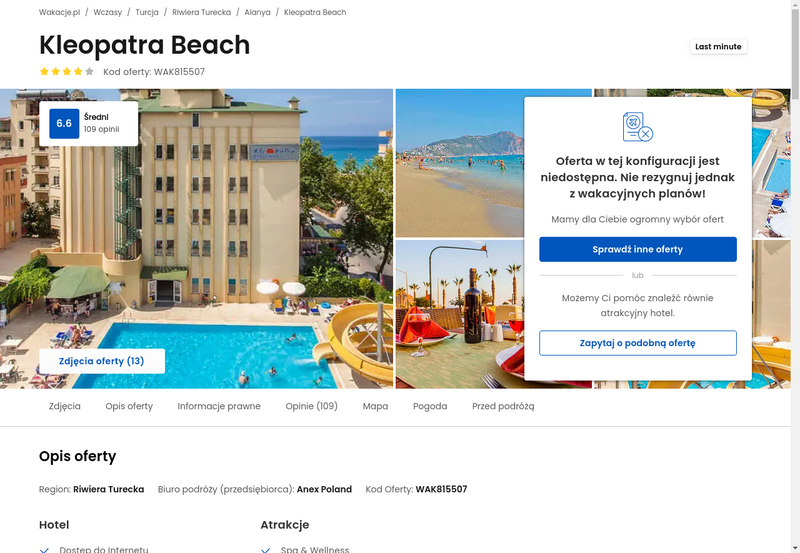Click checkmark icon beside Spa & Wellness
Screen dimensions: 800x553
pyautogui.click(x=266, y=550)
